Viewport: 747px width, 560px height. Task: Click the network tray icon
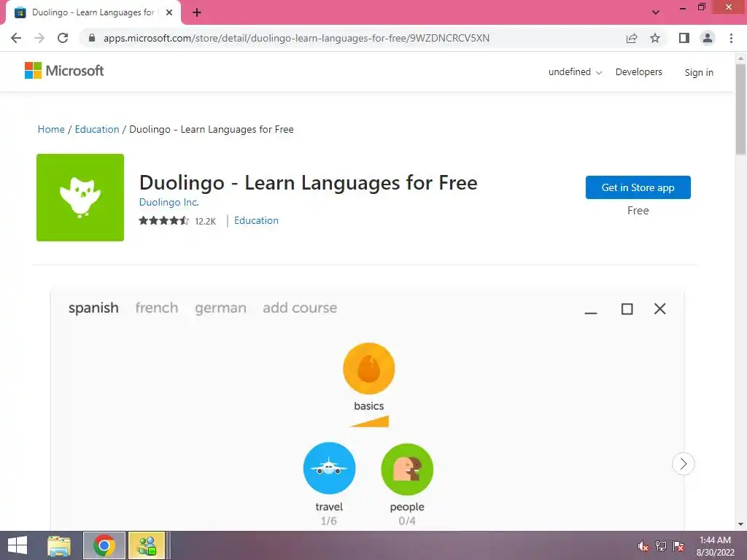661,546
